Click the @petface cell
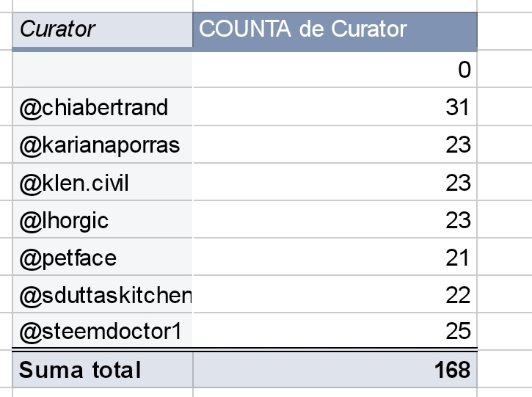The height and width of the screenshot is (397, 532). [x=103, y=257]
